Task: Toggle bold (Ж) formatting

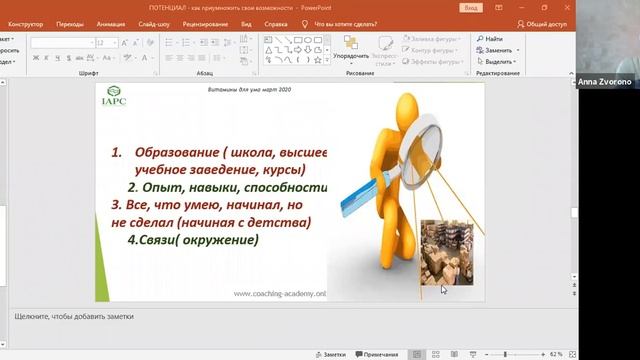Action: tap(36, 58)
